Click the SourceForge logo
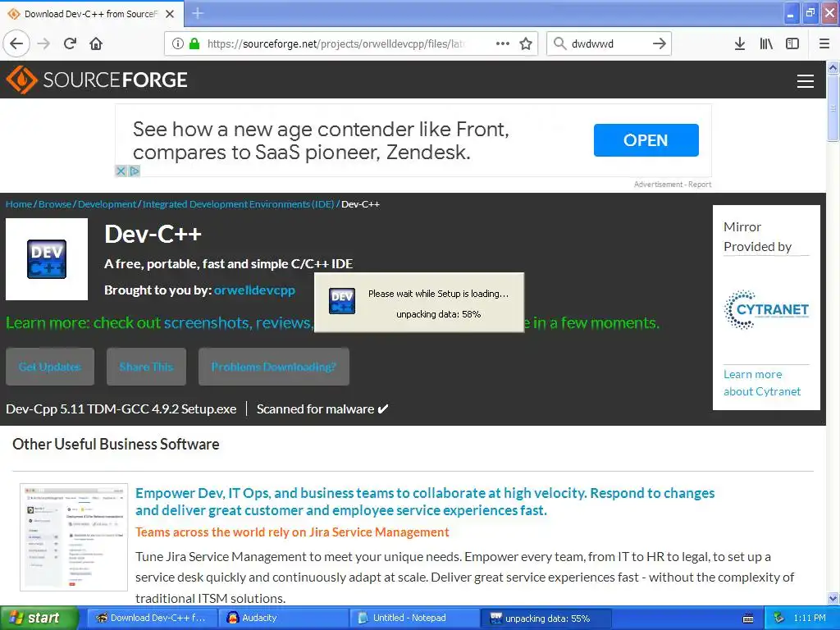 [x=97, y=80]
